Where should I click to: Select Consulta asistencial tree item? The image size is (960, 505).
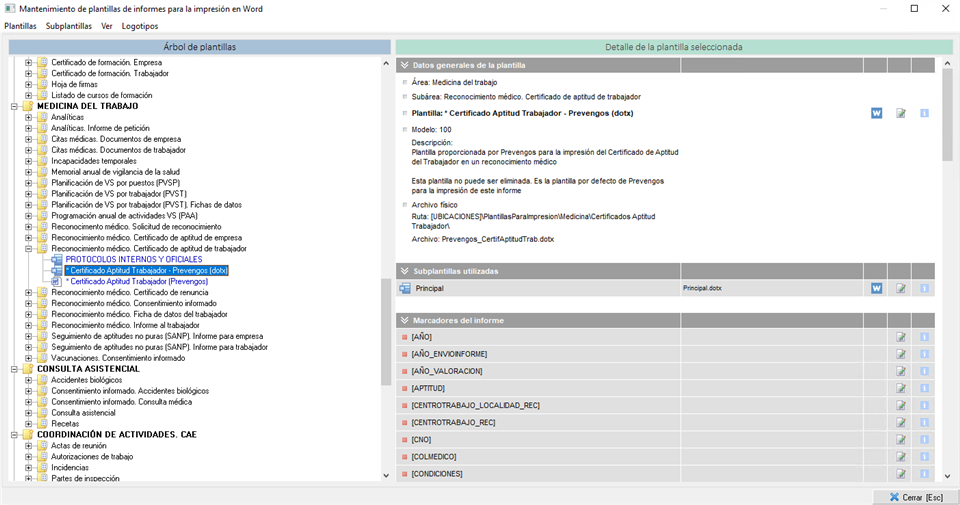(x=83, y=413)
